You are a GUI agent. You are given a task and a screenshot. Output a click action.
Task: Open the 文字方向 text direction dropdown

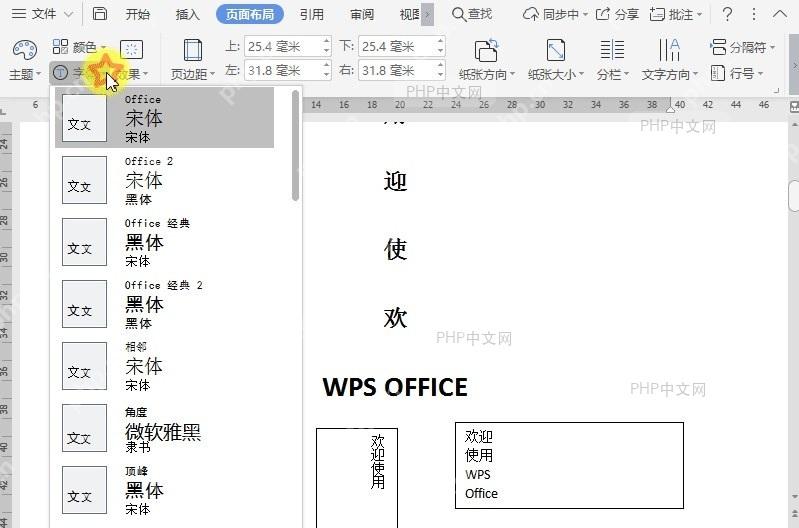(669, 60)
